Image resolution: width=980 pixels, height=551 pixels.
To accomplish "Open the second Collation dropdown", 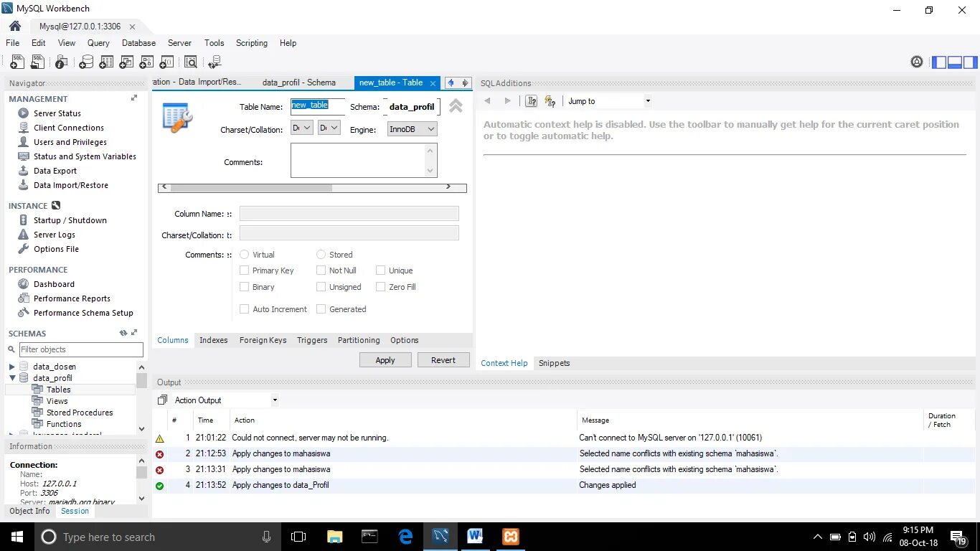I will 329,128.
